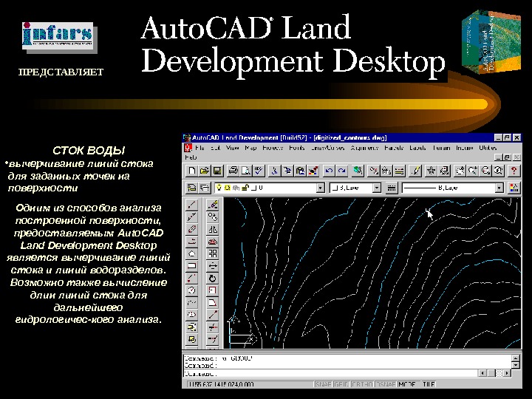Click the Copy to clipboard icon
532x399 pixels.
287,171
